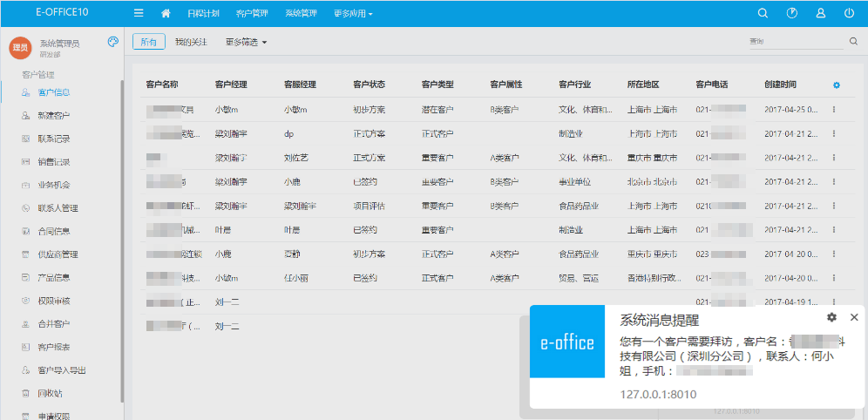Expand the 更多筛选 filter dropdown
The width and height of the screenshot is (868, 420).
[x=247, y=42]
